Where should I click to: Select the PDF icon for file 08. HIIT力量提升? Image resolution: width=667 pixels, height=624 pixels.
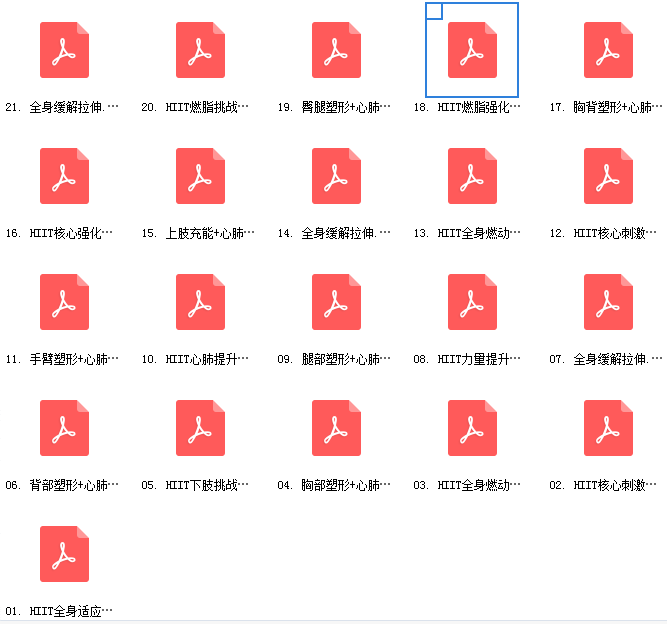(x=472, y=302)
